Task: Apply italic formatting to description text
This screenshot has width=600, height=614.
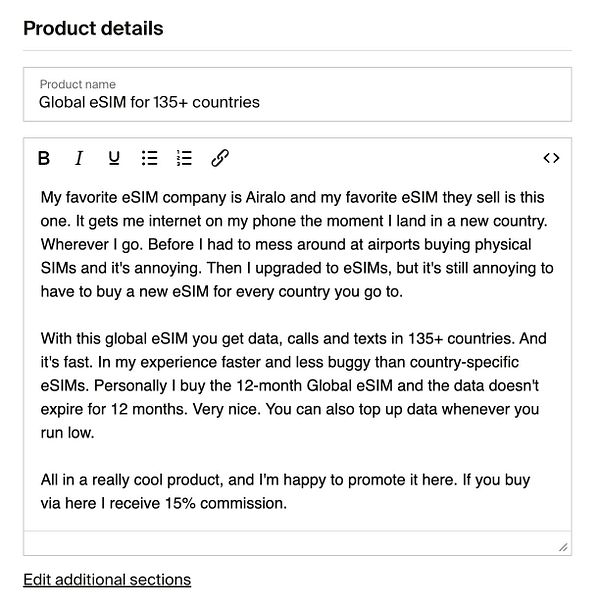Action: (79, 158)
